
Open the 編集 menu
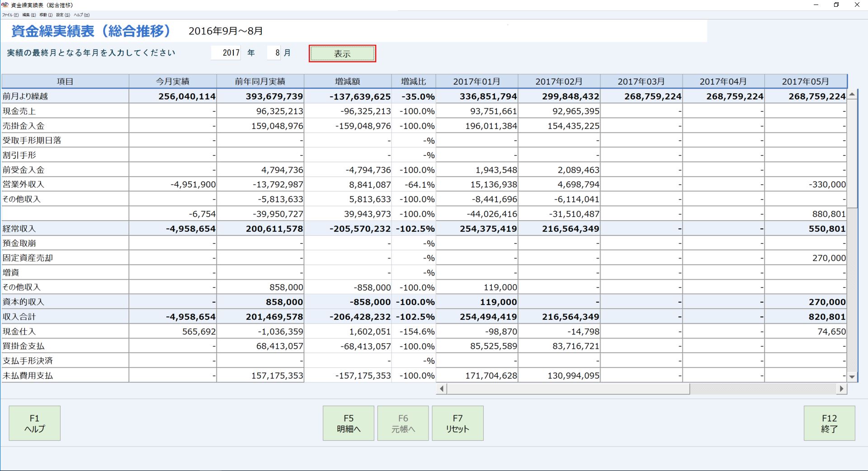[x=29, y=15]
